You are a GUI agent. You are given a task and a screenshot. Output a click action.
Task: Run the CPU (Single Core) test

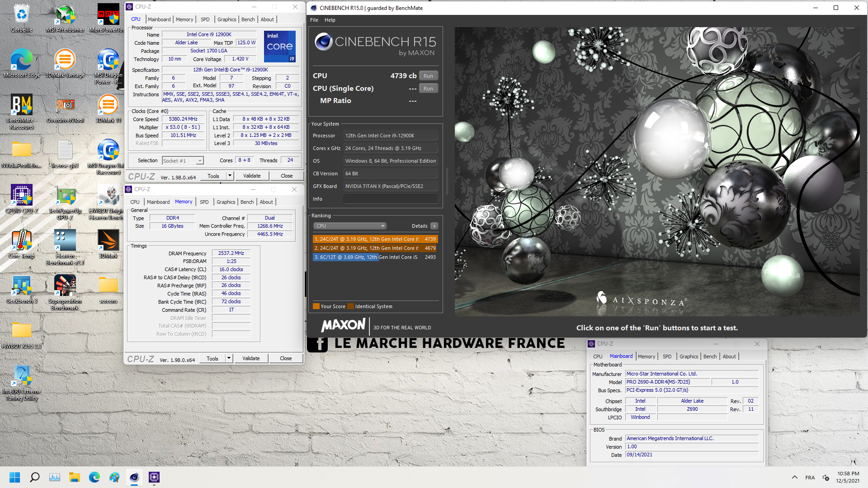[x=429, y=89]
